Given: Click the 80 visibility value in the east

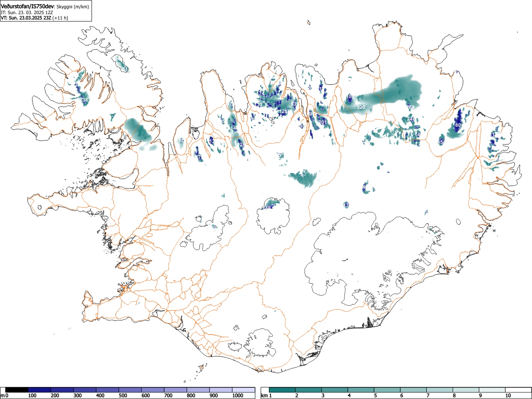Looking at the screenshot, I should tap(458, 125).
